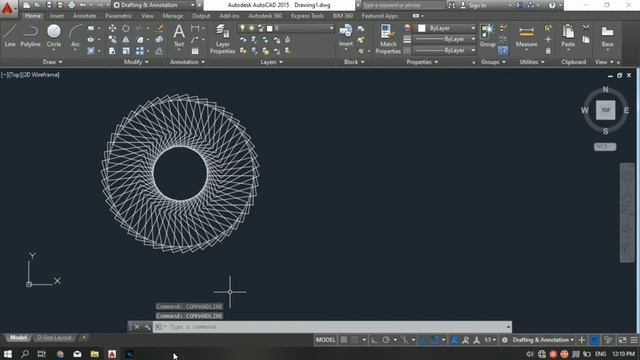Select the Copy tool in Modify
This screenshot has height=360, width=640.
pyautogui.click(x=112, y=40)
